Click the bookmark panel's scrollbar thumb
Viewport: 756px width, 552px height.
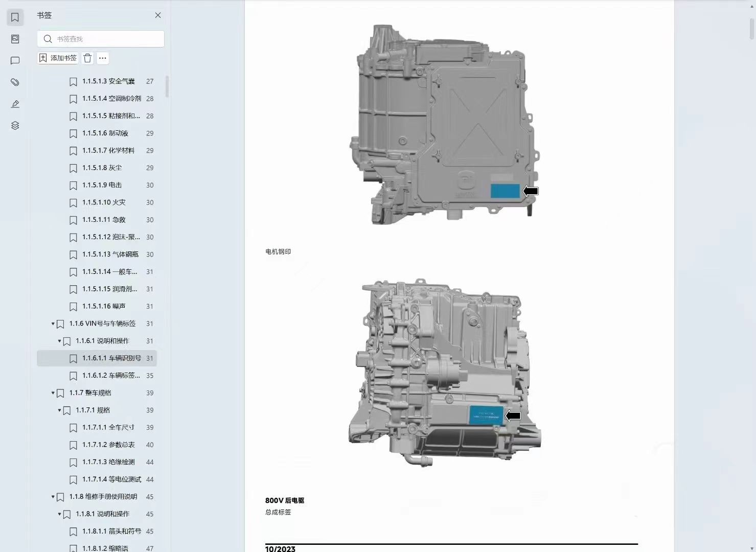click(x=167, y=86)
